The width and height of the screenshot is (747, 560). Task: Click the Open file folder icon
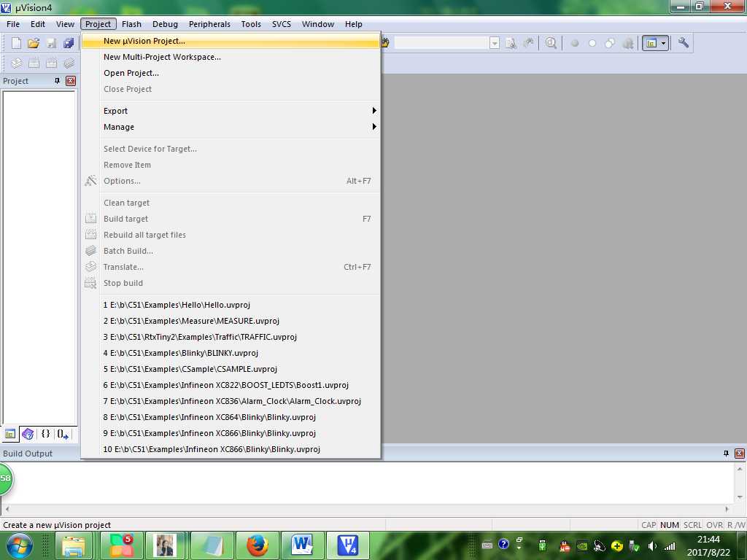click(x=34, y=43)
